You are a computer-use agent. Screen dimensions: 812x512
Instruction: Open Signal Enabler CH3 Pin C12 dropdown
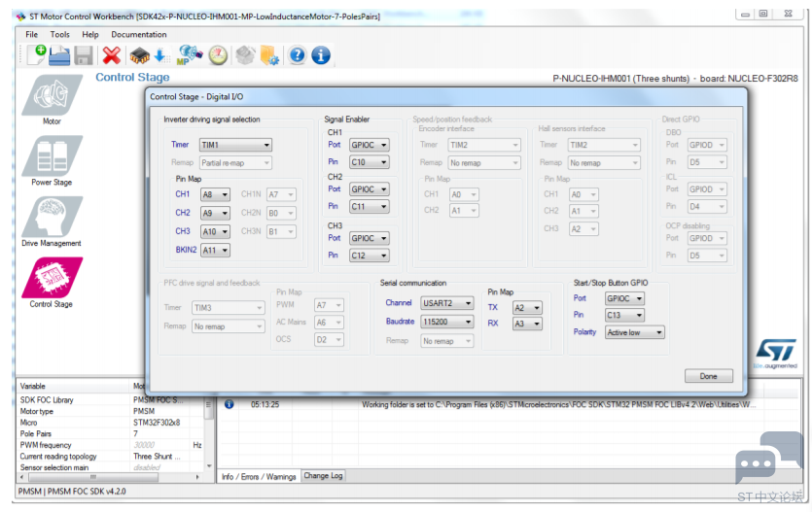pos(369,256)
